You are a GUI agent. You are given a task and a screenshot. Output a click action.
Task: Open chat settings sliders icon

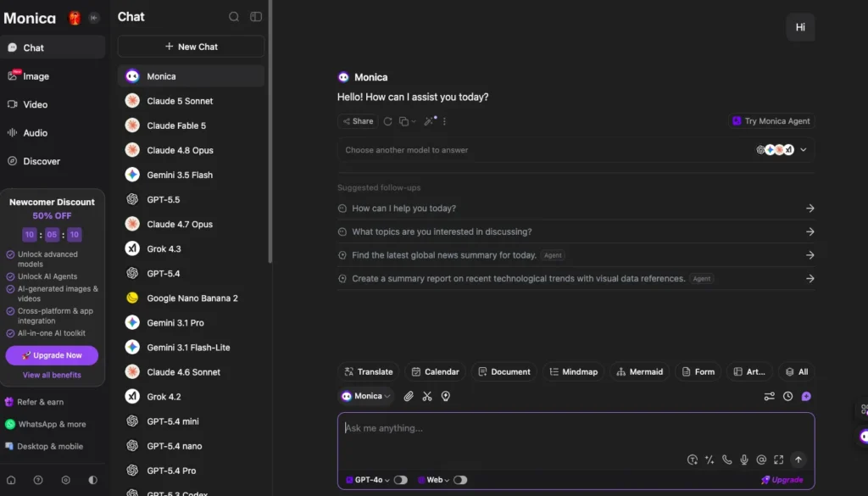[770, 396]
